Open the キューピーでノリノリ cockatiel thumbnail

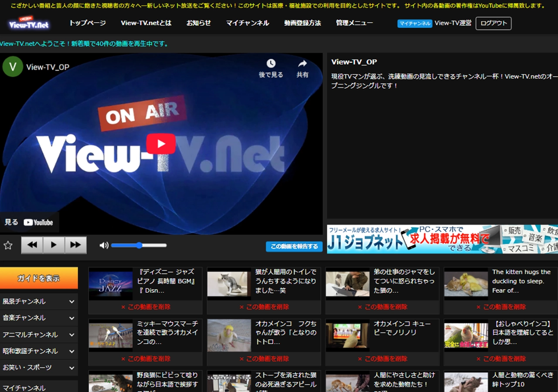point(347,336)
